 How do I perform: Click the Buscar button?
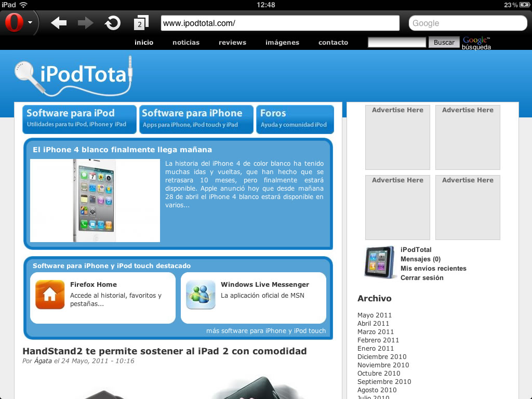coord(444,43)
